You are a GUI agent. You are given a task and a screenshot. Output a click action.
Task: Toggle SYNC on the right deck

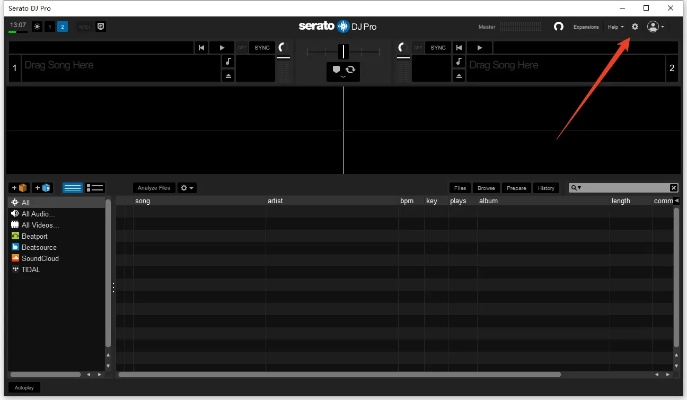pos(438,47)
